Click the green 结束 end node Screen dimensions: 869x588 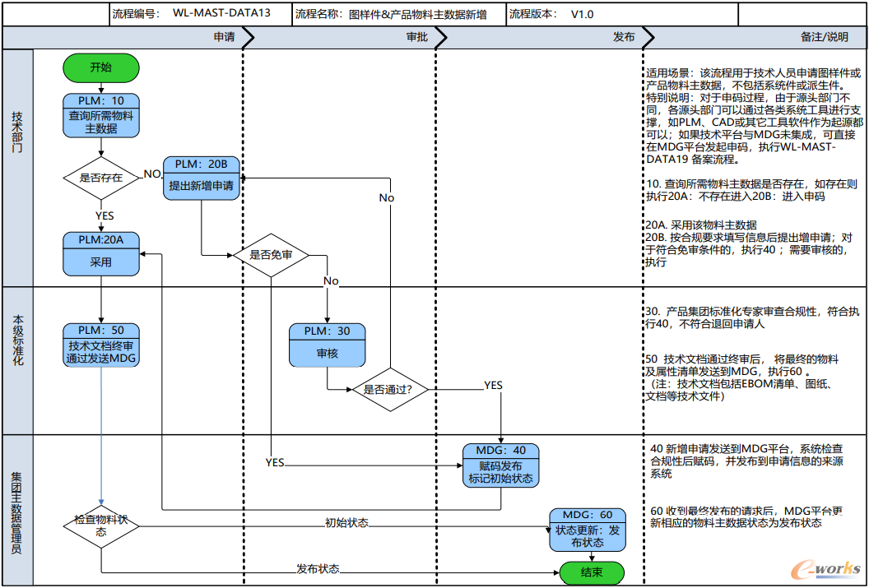pyautogui.click(x=592, y=573)
